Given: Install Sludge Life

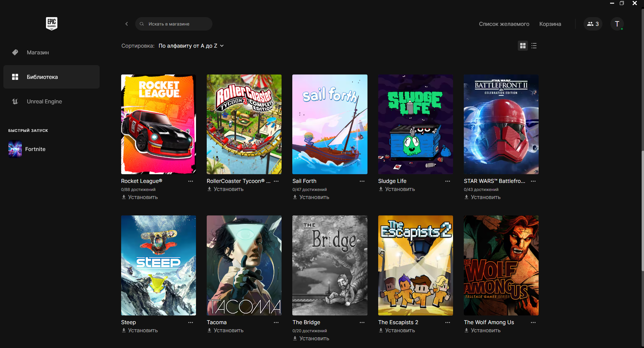Looking at the screenshot, I should click(x=397, y=189).
